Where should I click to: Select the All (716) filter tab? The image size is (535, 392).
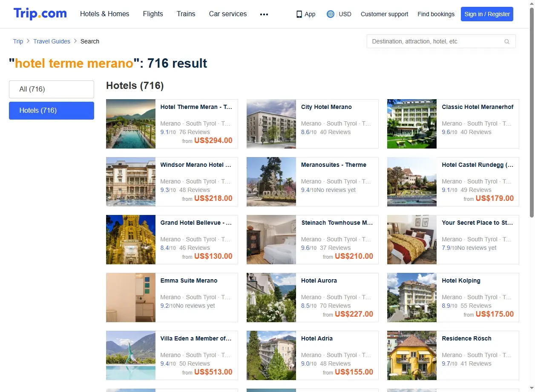(x=52, y=89)
